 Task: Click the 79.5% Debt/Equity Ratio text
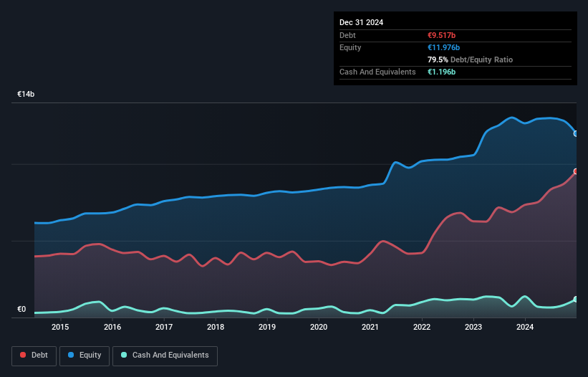click(x=470, y=59)
